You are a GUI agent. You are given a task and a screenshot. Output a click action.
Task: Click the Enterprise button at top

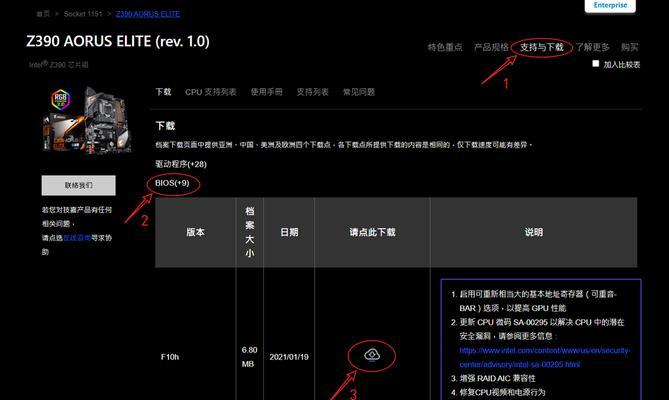[x=610, y=6]
